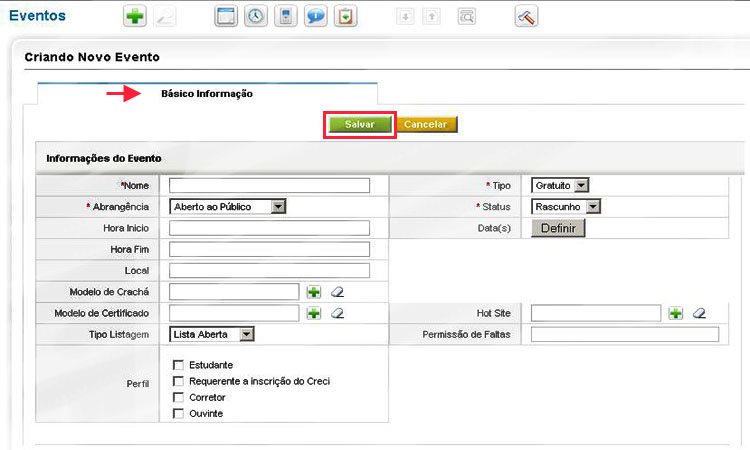Add a Hot Site using plus icon

pyautogui.click(x=676, y=313)
